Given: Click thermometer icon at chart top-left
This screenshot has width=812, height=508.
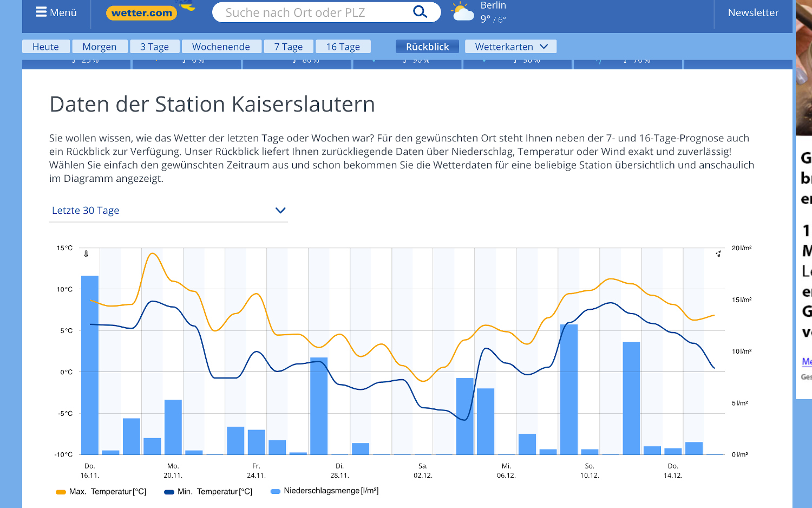Looking at the screenshot, I should coord(86,253).
